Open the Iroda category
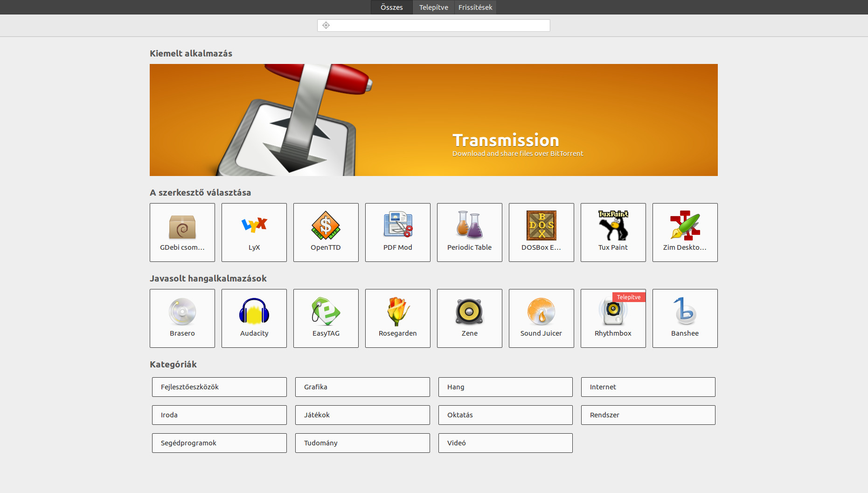This screenshot has height=493, width=868. (x=219, y=415)
